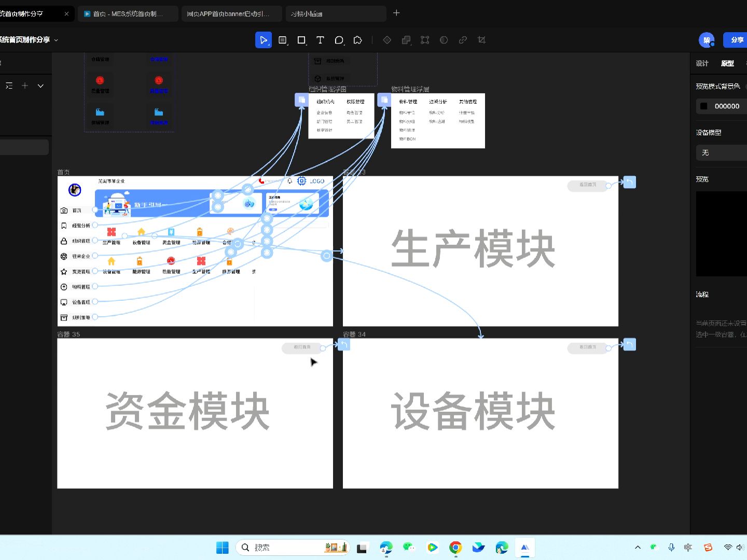
Task: Click the add plus icon in left panel
Action: tap(25, 86)
